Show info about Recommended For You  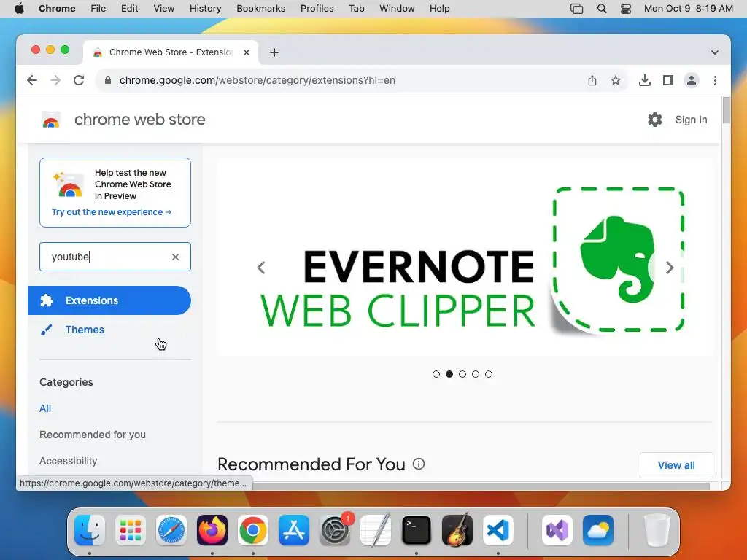click(x=419, y=464)
